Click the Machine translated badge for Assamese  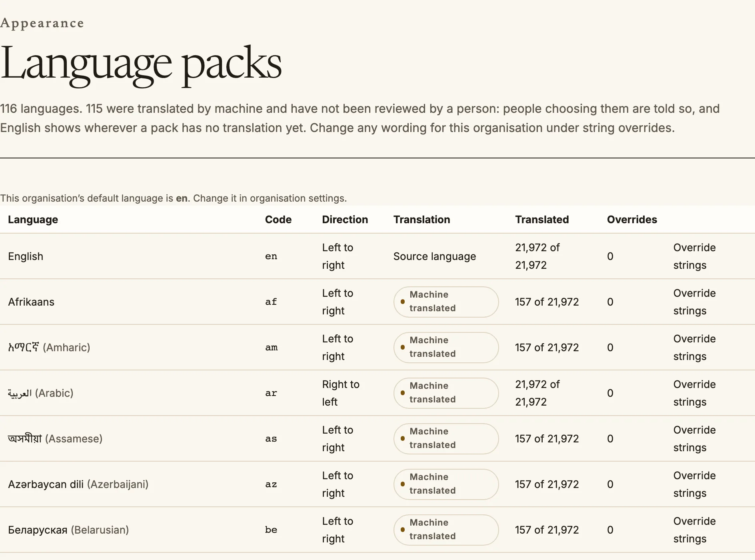tap(446, 439)
